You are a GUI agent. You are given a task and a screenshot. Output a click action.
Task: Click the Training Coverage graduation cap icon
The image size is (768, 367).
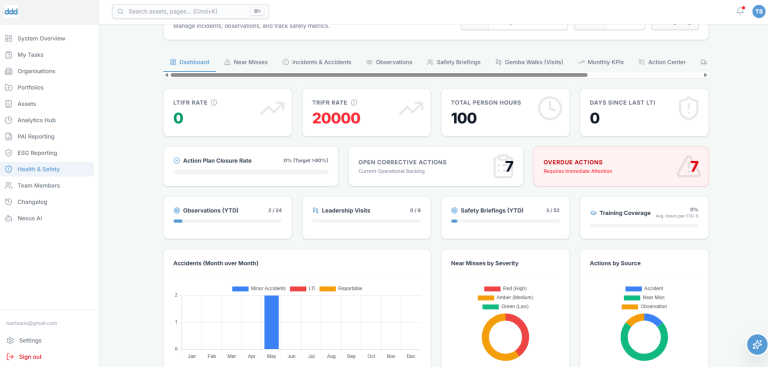pos(593,213)
